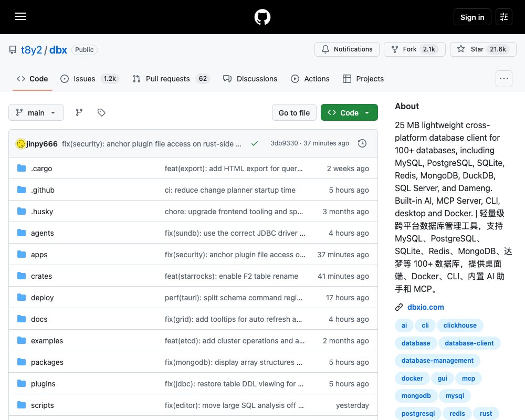Viewport: 525px width, 420px height.
Task: Open the main branch selector dropdown
Action: (36, 112)
